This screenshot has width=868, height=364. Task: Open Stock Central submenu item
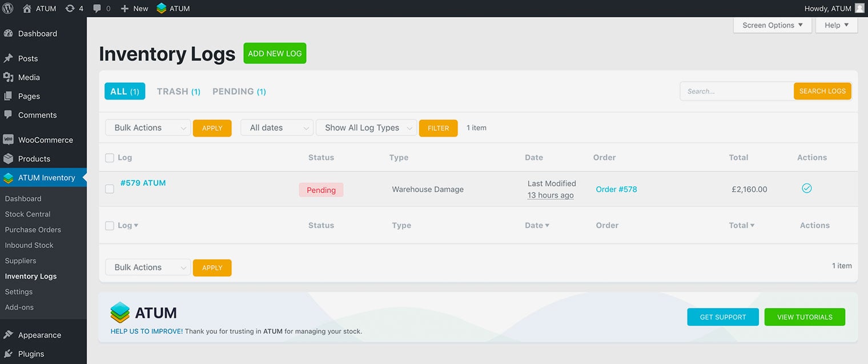27,214
